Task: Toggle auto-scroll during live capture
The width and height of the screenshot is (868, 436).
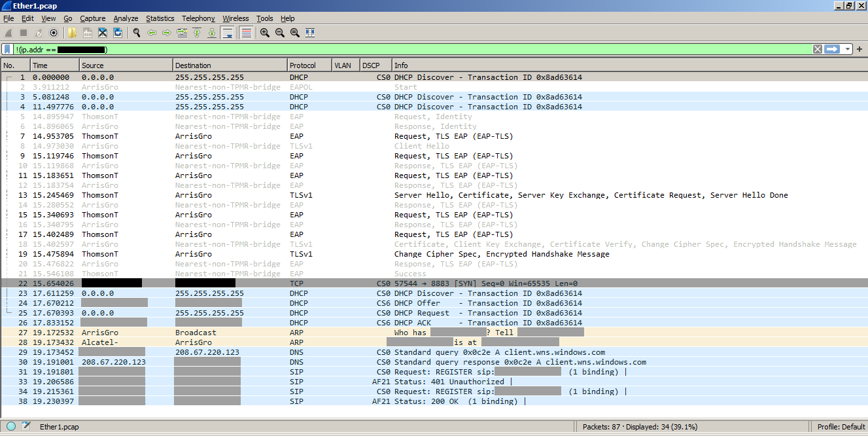Action: (228, 32)
